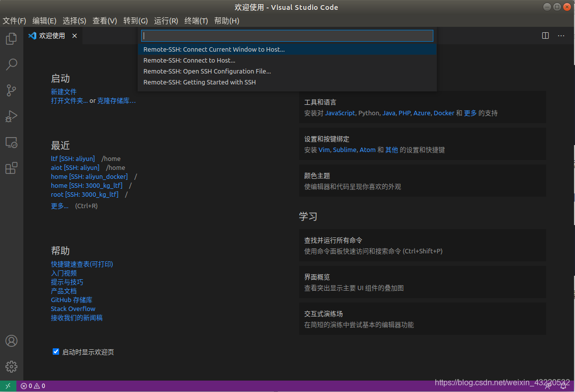The width and height of the screenshot is (575, 392).
Task: Open the Stack Overflow link
Action: (x=73, y=309)
